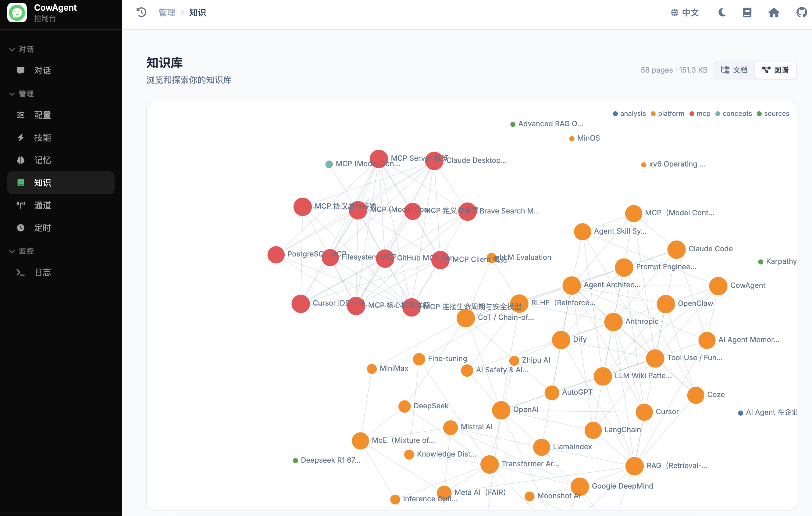The height and width of the screenshot is (516, 812).
Task: Open the GitHub icon link
Action: (801, 13)
